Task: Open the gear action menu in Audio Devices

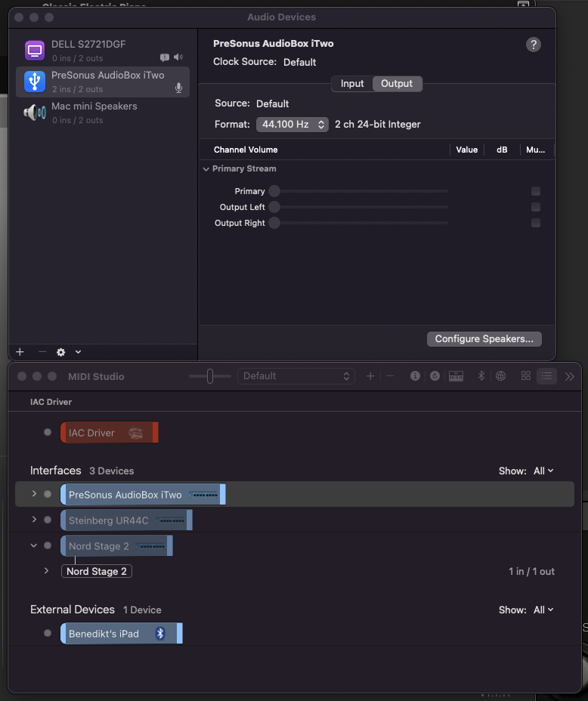Action: (x=60, y=352)
